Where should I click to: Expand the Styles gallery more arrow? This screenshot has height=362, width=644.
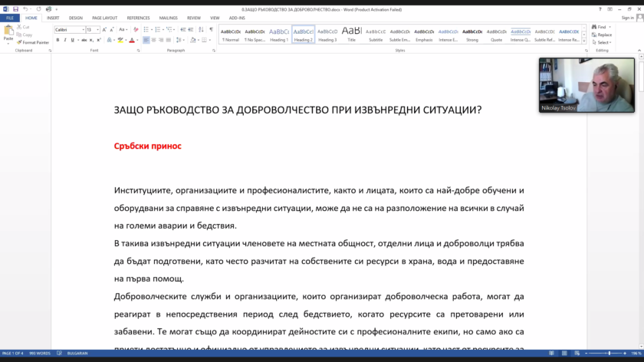584,41
